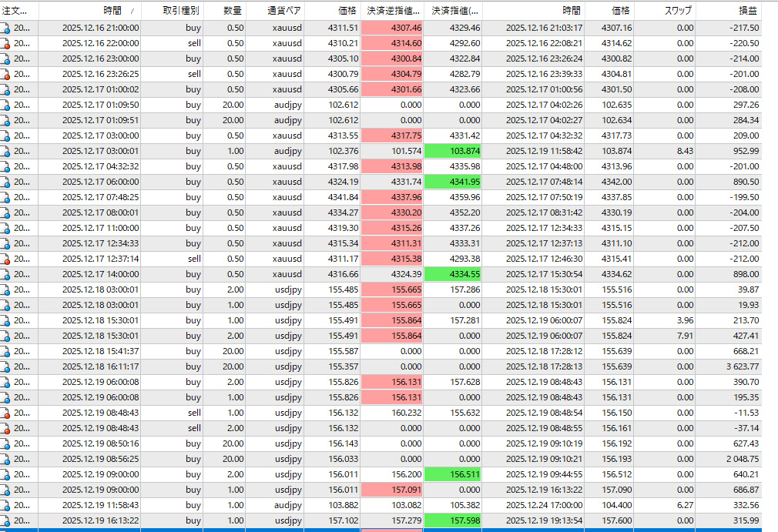Select the profit value 898.00

(x=746, y=274)
